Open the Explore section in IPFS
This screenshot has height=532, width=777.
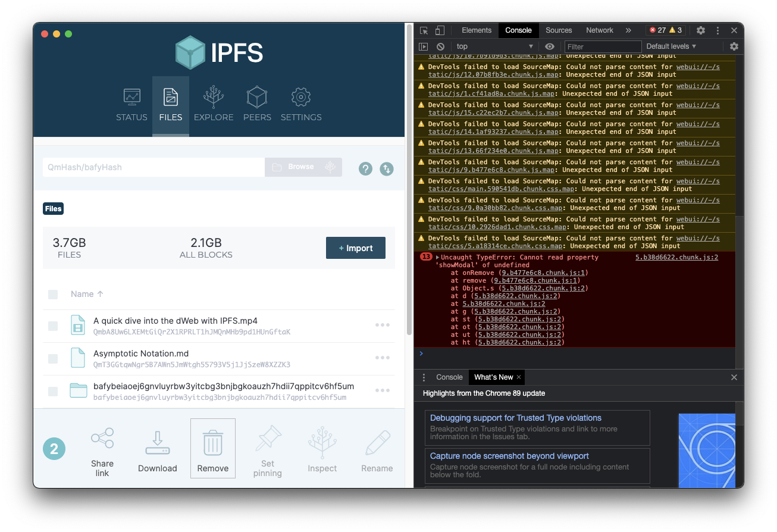213,104
